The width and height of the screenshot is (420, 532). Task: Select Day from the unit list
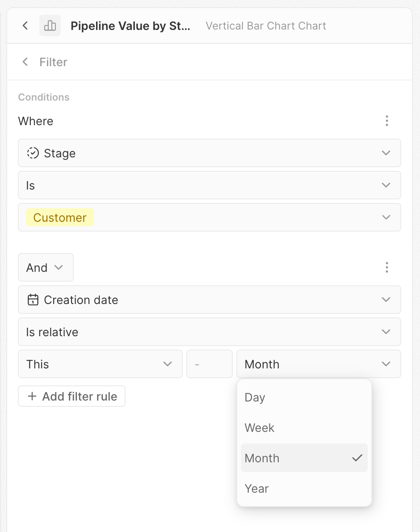304,397
